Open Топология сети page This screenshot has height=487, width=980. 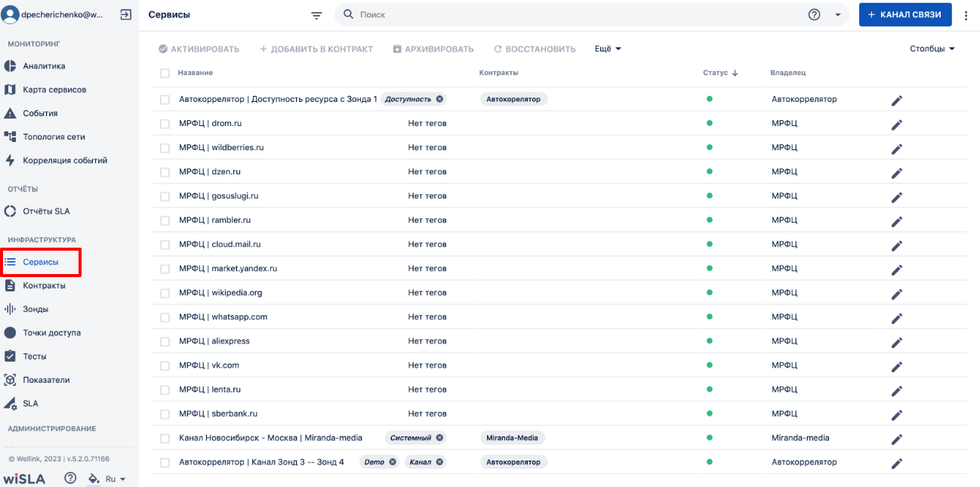click(x=54, y=137)
